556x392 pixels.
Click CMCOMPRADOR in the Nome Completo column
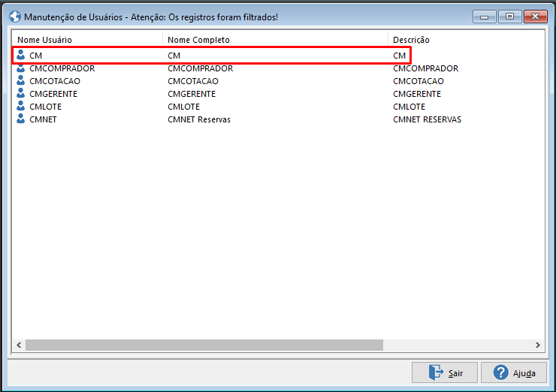click(201, 68)
